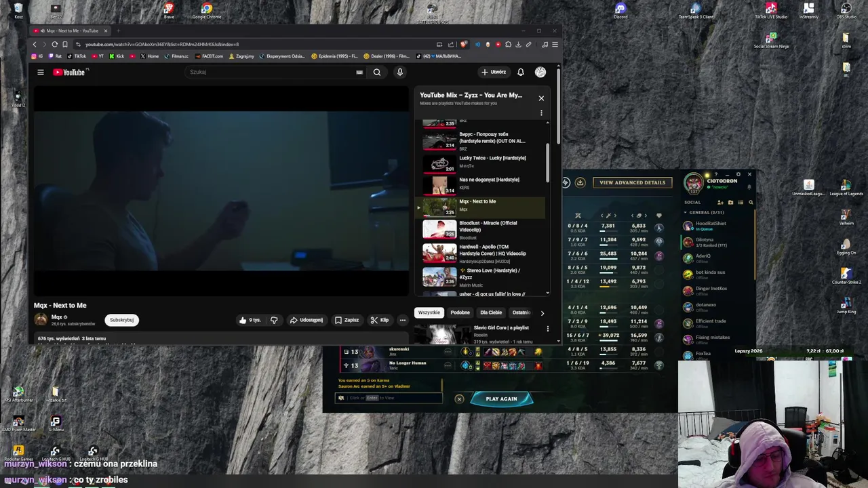Click the download replay icon in the League client
The height and width of the screenshot is (488, 868).
(x=580, y=182)
